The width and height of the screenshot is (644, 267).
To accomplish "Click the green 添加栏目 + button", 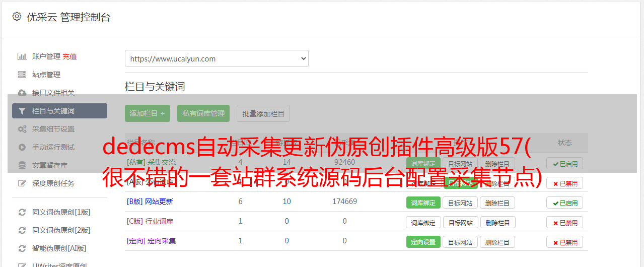I will coord(148,113).
